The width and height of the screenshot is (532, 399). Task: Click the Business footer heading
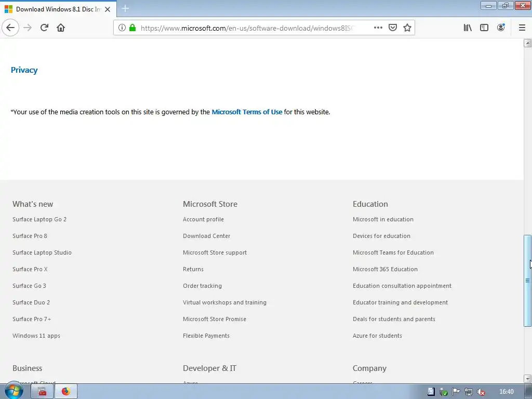[27, 368]
